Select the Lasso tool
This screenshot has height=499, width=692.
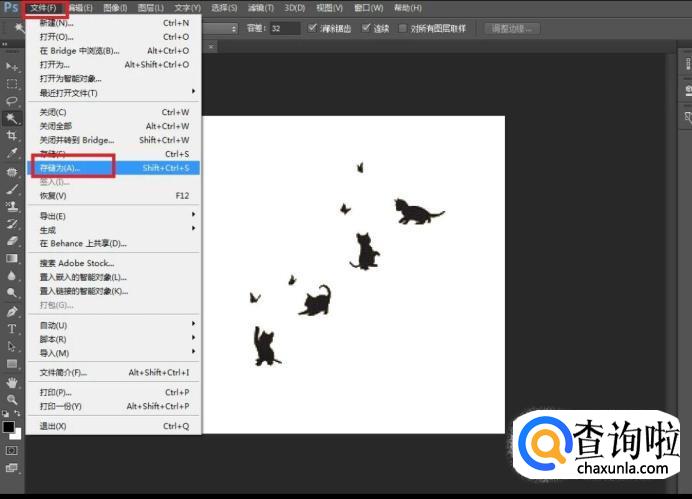[12, 101]
